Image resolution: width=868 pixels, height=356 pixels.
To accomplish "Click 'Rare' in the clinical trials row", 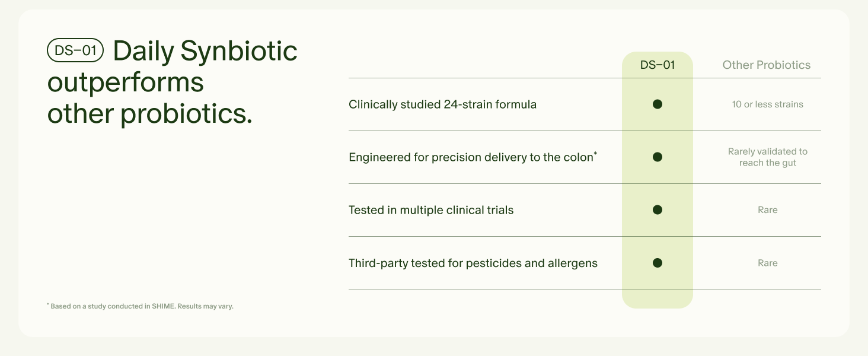I will pos(767,210).
